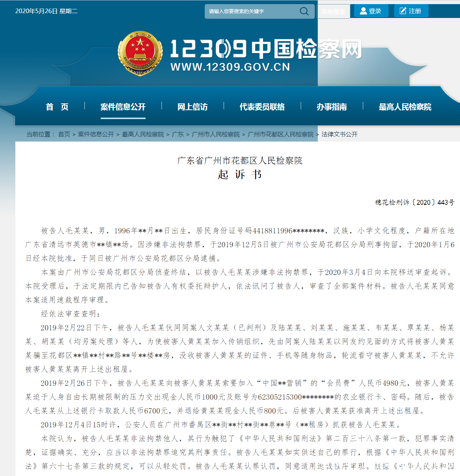Click the 当前位置 label
The width and height of the screenshot is (460, 476).
tap(40, 134)
